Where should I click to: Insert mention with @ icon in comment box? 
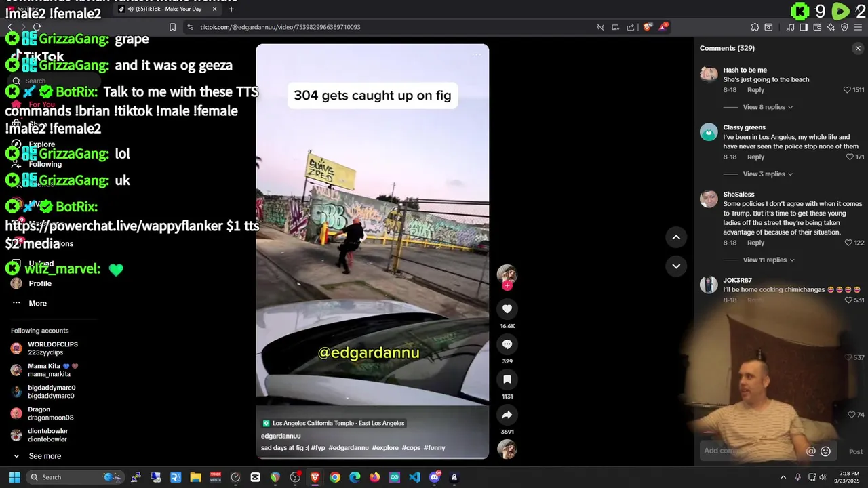pyautogui.click(x=810, y=451)
